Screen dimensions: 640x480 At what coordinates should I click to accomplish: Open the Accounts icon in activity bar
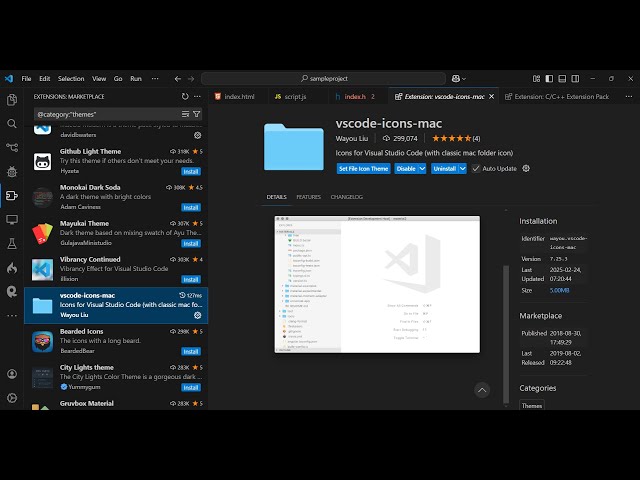click(12, 372)
